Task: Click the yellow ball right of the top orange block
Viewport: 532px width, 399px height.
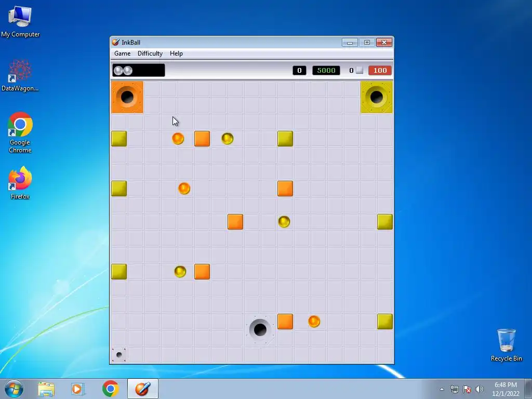Action: tap(228, 138)
